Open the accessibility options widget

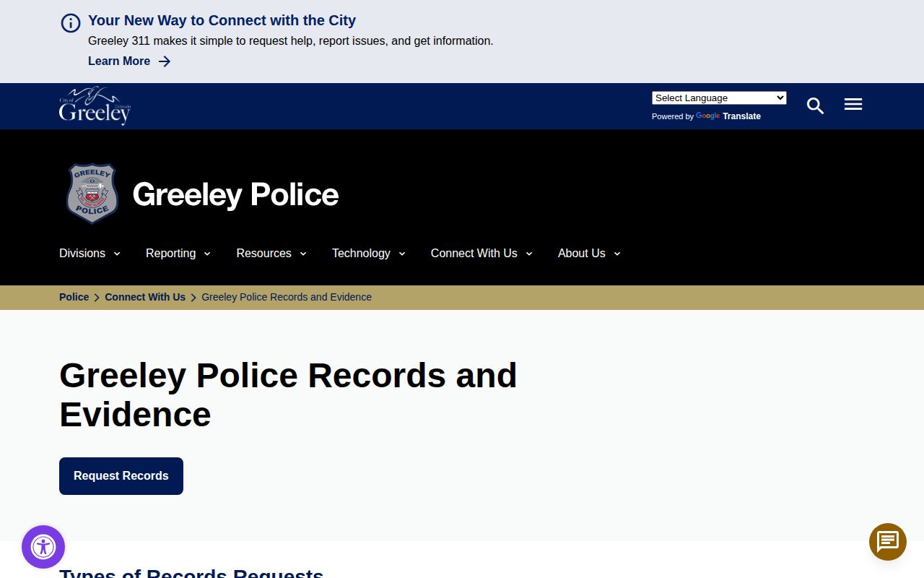43,547
